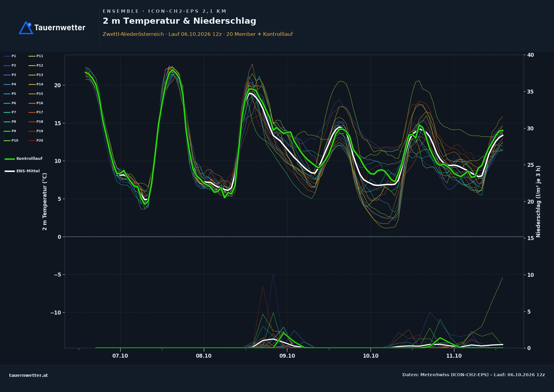
Task: Click the Tauernwetter brand name text
Action: coord(60,28)
